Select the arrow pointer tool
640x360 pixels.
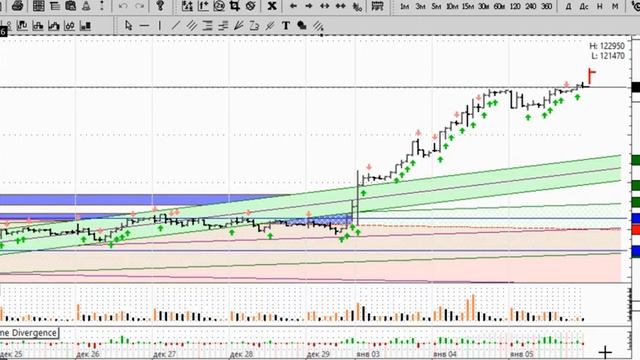click(x=129, y=26)
